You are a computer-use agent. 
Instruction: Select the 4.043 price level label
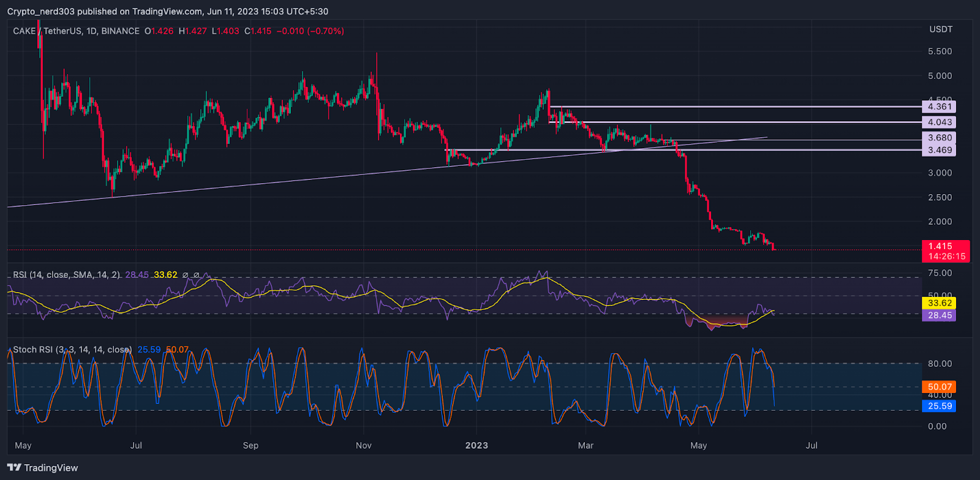(938, 122)
